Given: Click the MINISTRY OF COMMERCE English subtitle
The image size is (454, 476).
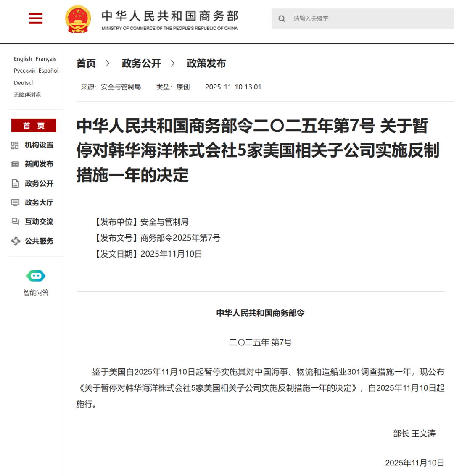Looking at the screenshot, I should [170, 28].
